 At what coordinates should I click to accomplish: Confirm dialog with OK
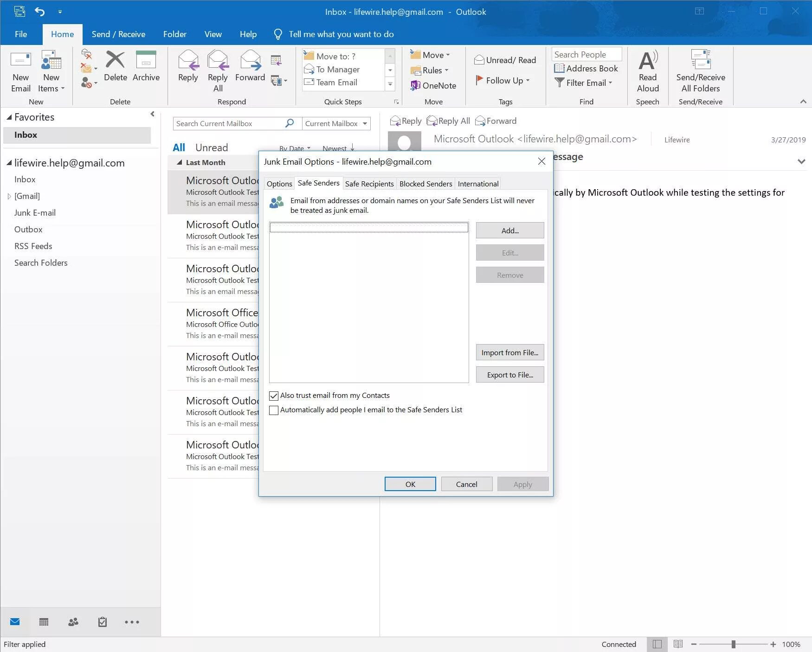point(410,484)
